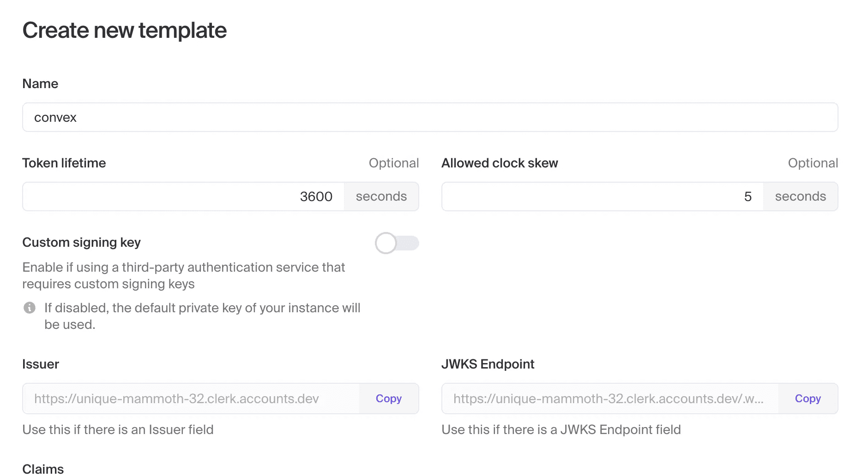Click the Allowed clock skew label
868x476 pixels.
click(x=500, y=163)
